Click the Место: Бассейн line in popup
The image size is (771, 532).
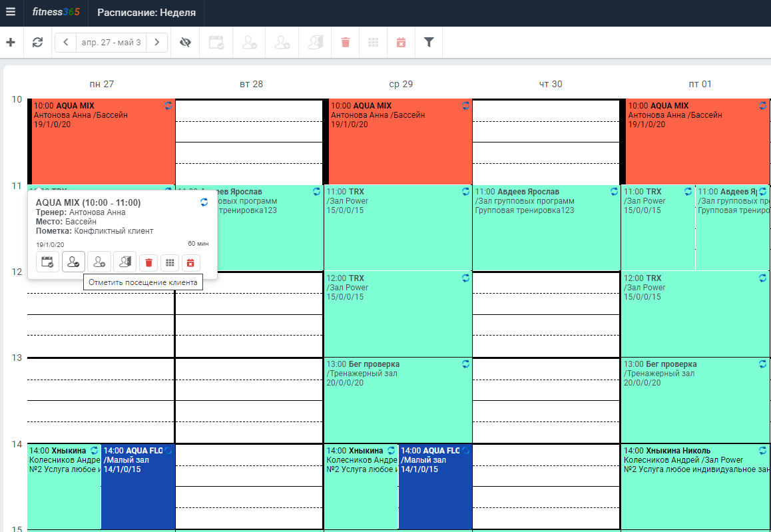point(66,222)
